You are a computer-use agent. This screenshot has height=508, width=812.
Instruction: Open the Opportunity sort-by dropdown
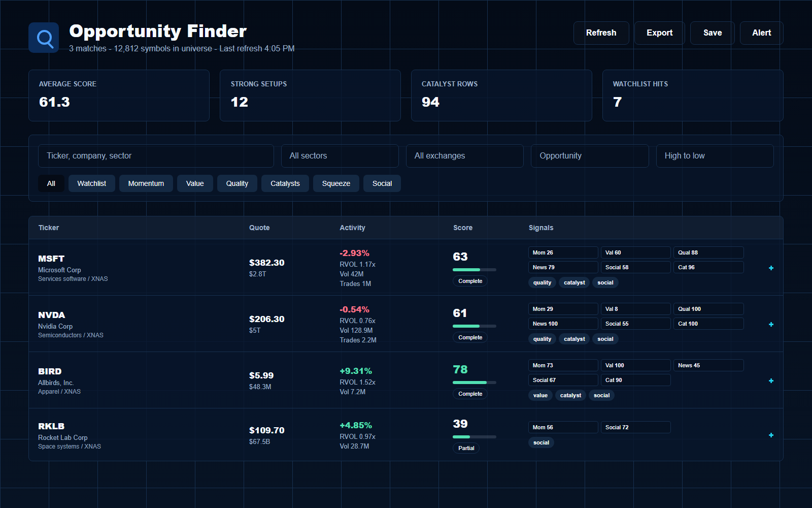click(x=590, y=156)
